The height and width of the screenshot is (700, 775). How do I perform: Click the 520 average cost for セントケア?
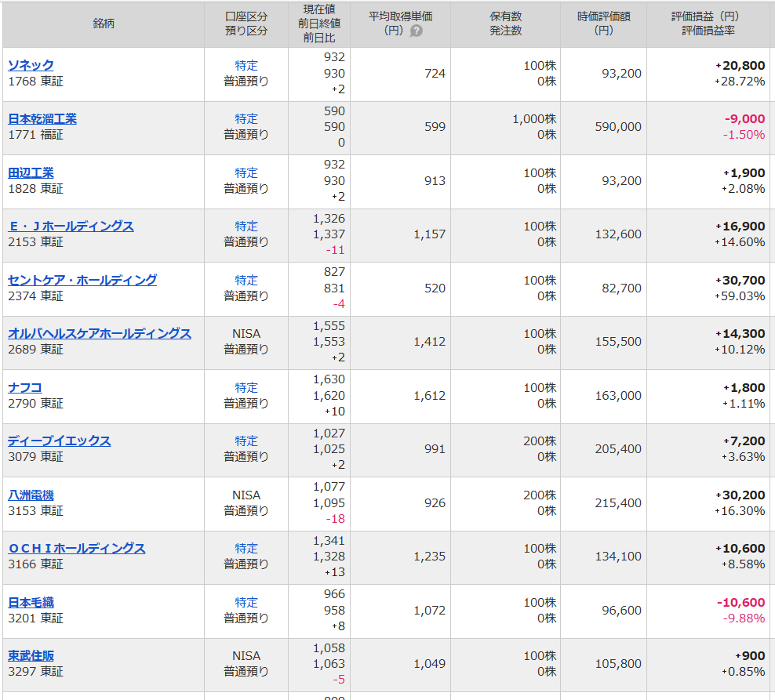pyautogui.click(x=435, y=288)
